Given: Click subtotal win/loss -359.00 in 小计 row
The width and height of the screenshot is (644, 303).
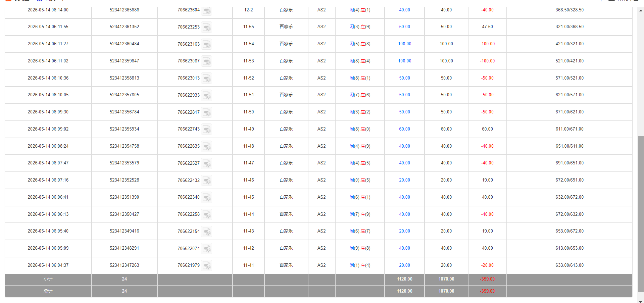Looking at the screenshot, I should tap(487, 279).
